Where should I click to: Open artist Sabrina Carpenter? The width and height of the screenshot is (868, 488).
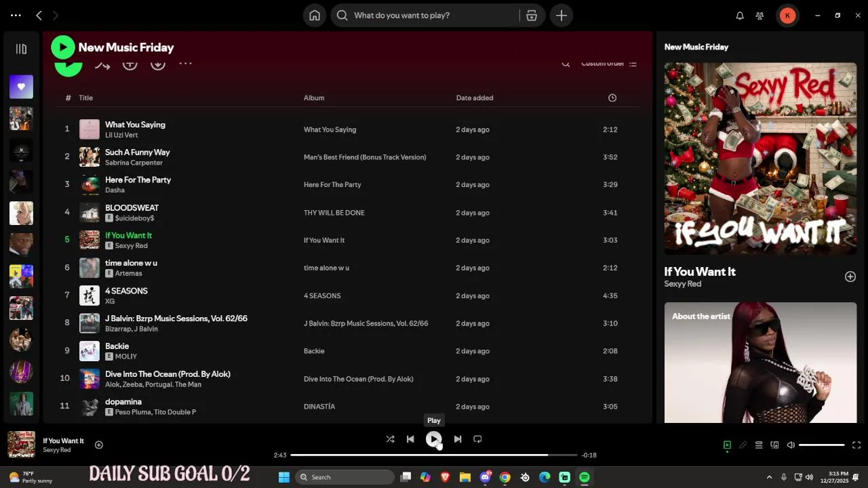pos(134,163)
